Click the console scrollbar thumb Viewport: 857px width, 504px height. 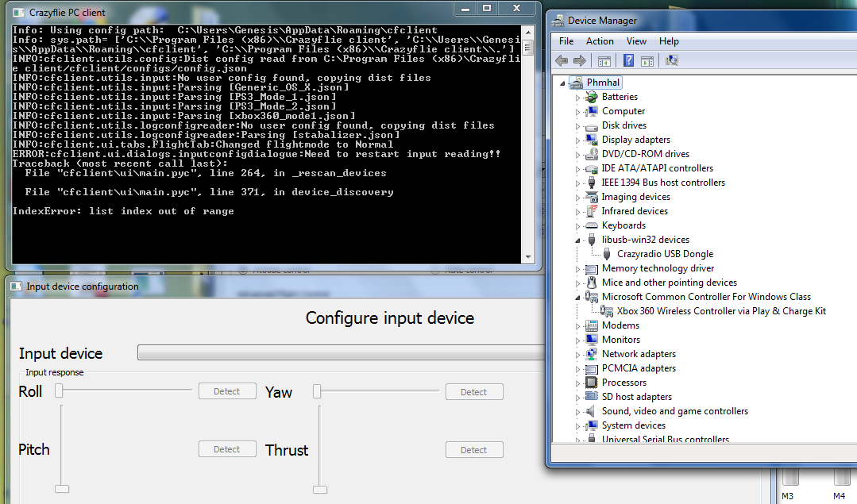pos(528,48)
